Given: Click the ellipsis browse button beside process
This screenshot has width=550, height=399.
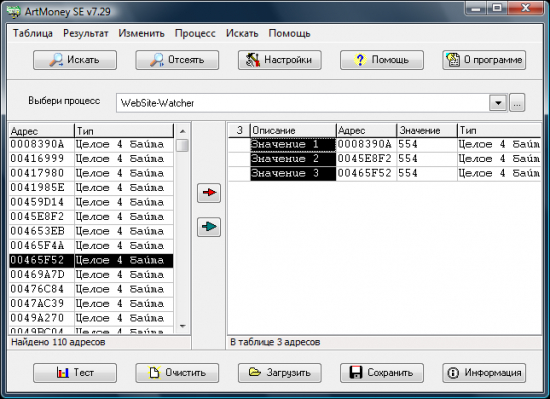Looking at the screenshot, I should (x=517, y=103).
